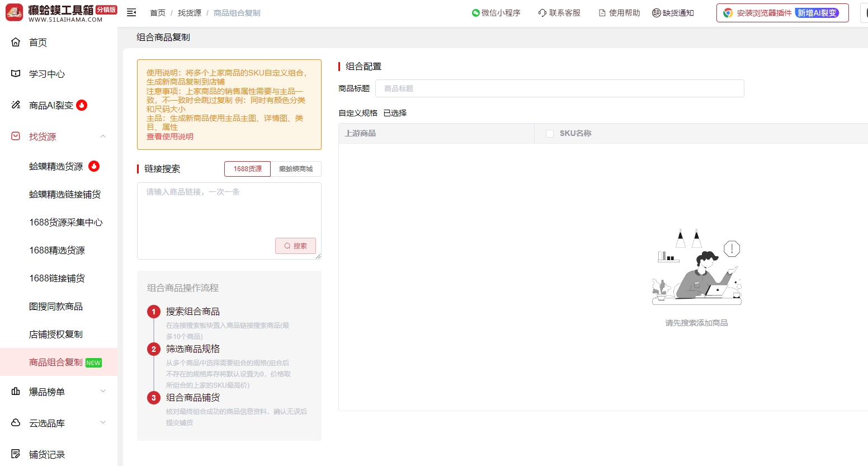
Task: Click step 1 搜索组合商品 title
Action: pyautogui.click(x=193, y=312)
